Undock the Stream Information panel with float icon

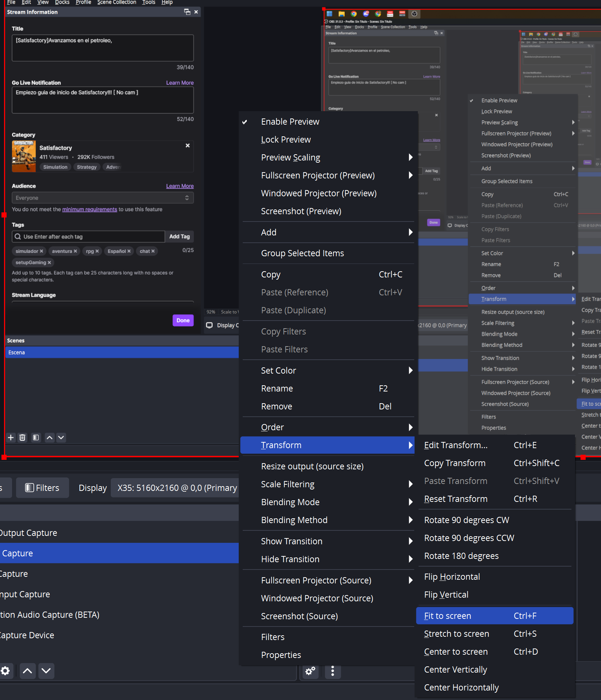click(x=187, y=12)
